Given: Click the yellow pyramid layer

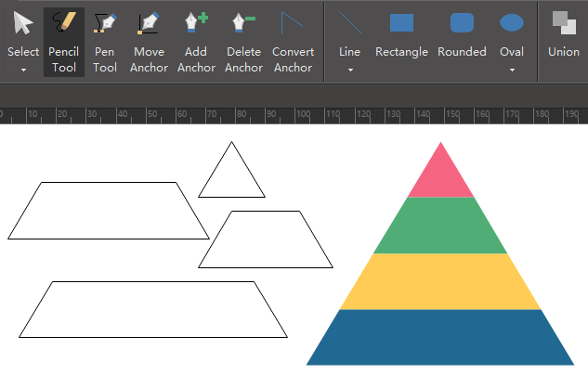Looking at the screenshot, I should pos(440,281).
